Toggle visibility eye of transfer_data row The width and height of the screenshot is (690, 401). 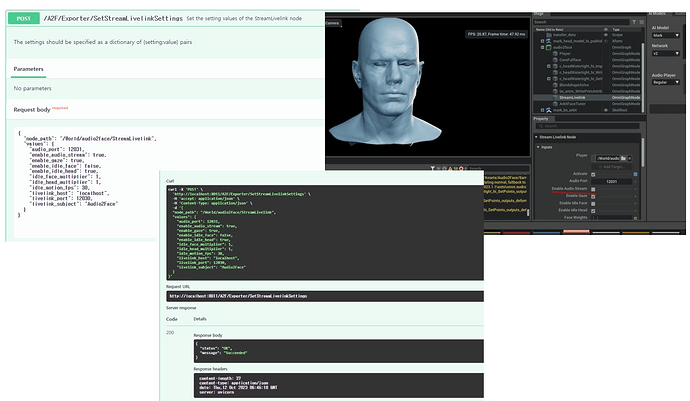click(x=606, y=35)
